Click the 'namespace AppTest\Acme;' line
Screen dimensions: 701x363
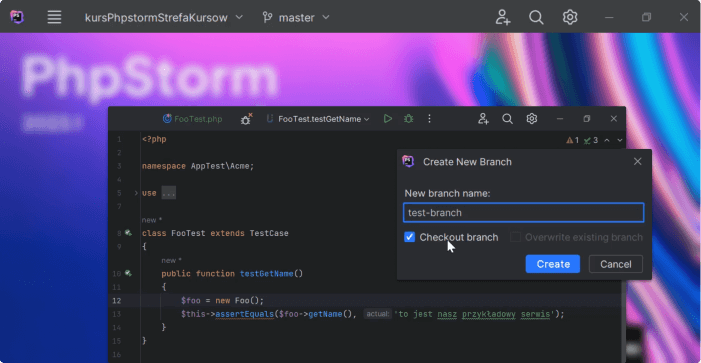click(198, 166)
